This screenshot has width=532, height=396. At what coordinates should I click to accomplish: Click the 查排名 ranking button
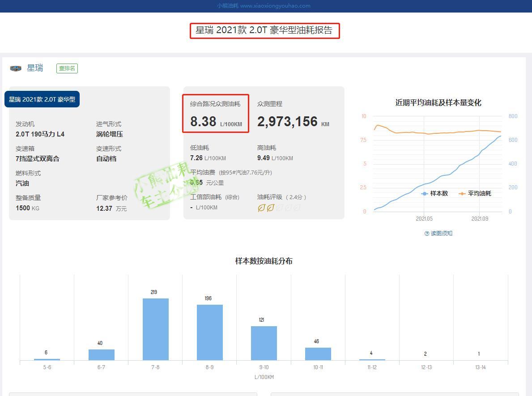tap(67, 68)
